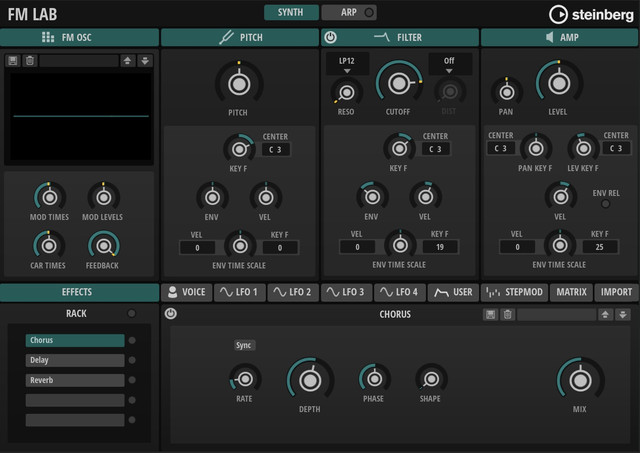Enable the Reverb slot indicator in the rack
This screenshot has width=640, height=453.
click(x=132, y=380)
